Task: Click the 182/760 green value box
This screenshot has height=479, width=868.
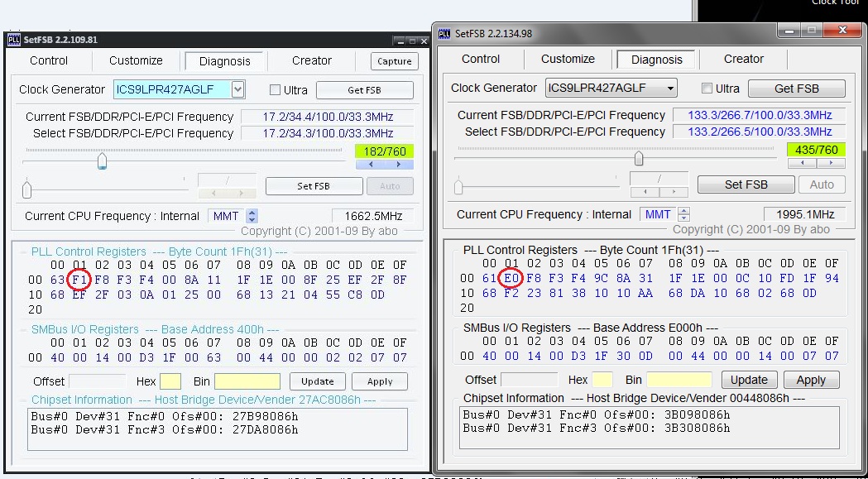Action: pyautogui.click(x=384, y=151)
